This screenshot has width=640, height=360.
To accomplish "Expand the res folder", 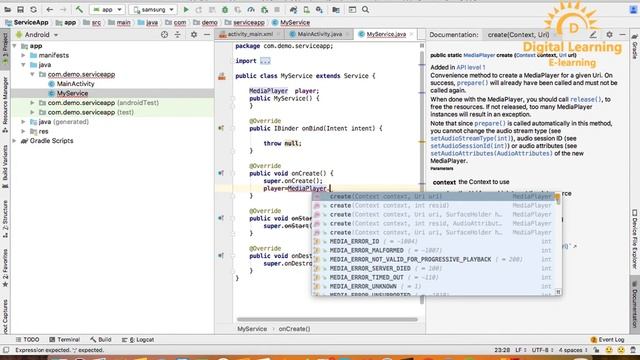I will click(x=24, y=131).
